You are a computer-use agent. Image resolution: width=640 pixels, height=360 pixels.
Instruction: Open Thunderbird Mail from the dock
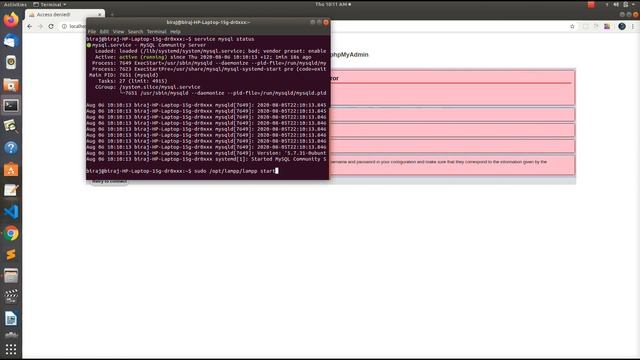point(11,41)
